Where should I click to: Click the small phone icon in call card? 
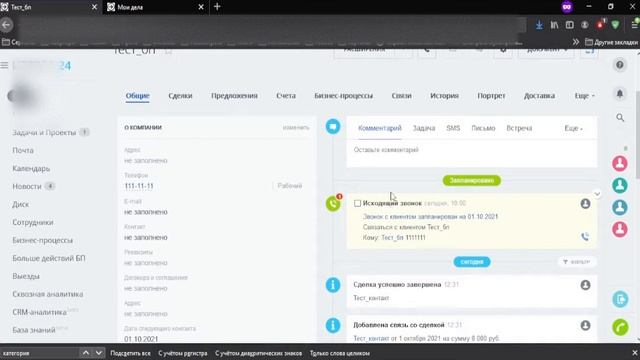point(585,237)
